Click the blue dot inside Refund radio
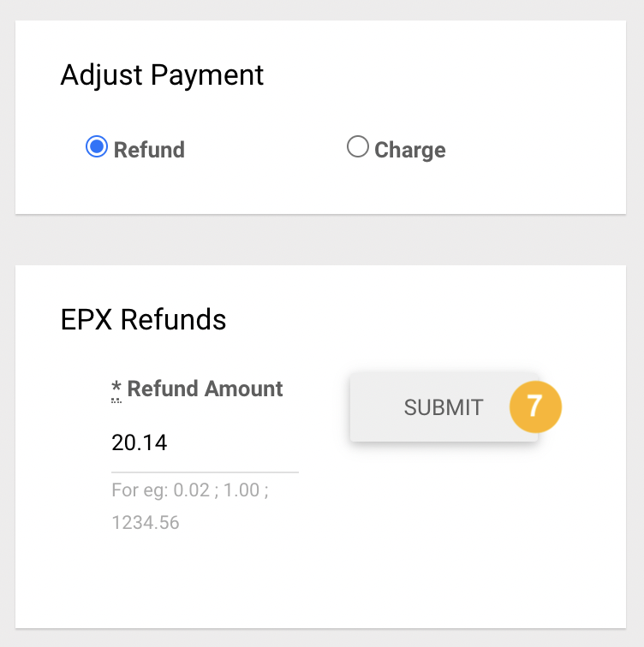The width and height of the screenshot is (644, 647). pos(97,146)
